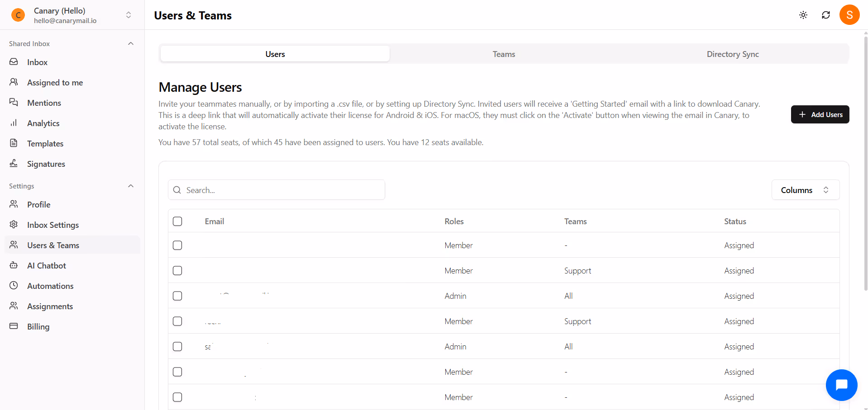This screenshot has width=868, height=410.
Task: Open the Inbox icon in sidebar
Action: [x=14, y=62]
